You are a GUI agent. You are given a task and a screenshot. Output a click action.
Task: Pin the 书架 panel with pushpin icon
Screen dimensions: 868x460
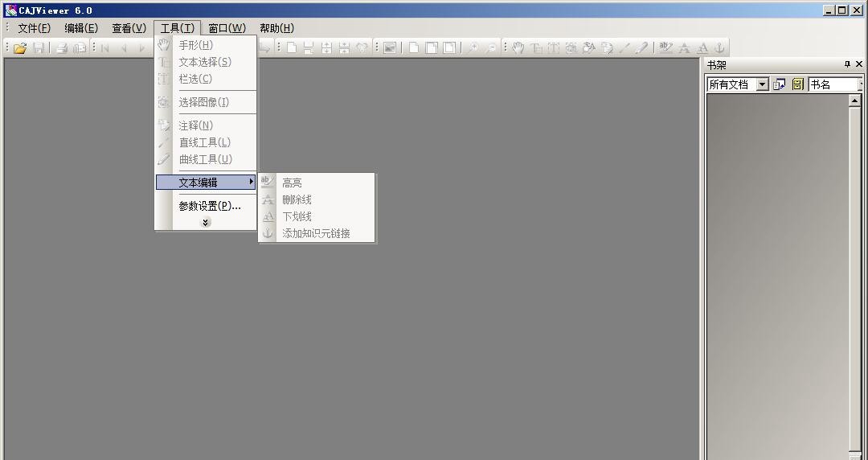coord(847,65)
